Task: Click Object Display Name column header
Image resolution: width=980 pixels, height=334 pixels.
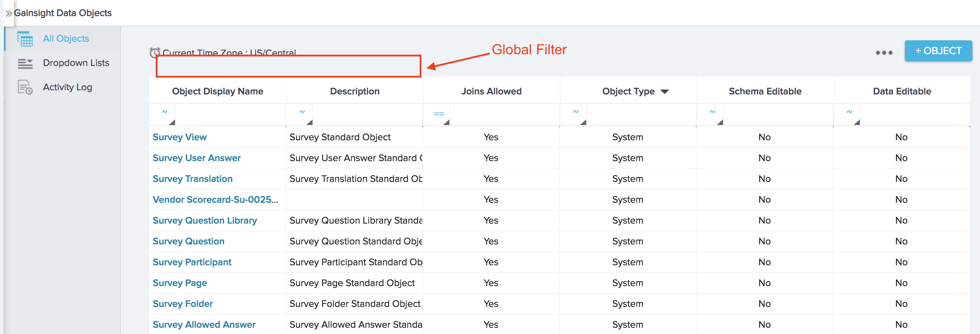Action: click(218, 91)
